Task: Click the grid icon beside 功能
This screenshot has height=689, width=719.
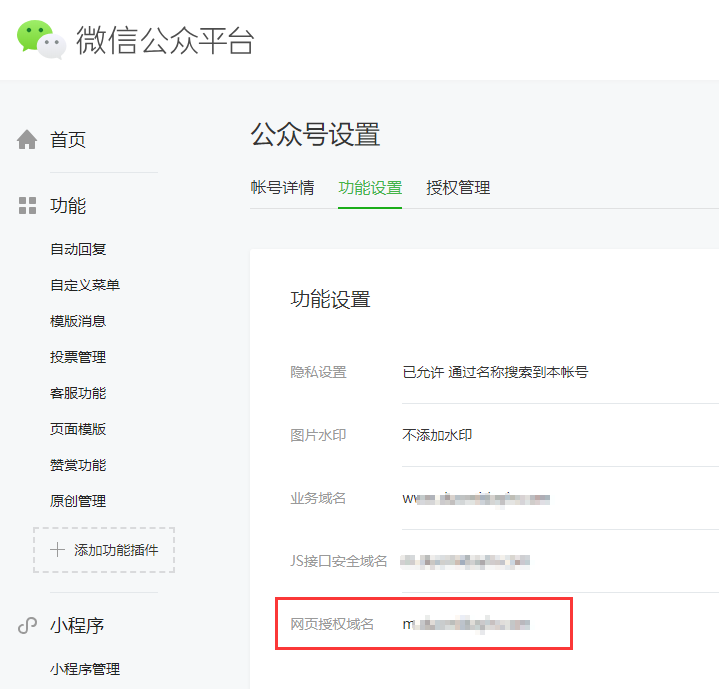Action: pos(28,206)
